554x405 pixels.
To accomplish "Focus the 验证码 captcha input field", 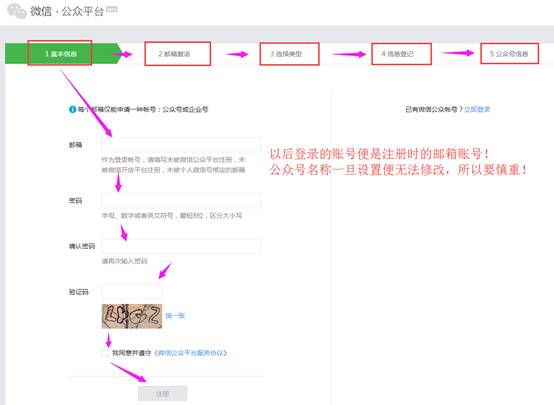I will pyautogui.click(x=132, y=292).
